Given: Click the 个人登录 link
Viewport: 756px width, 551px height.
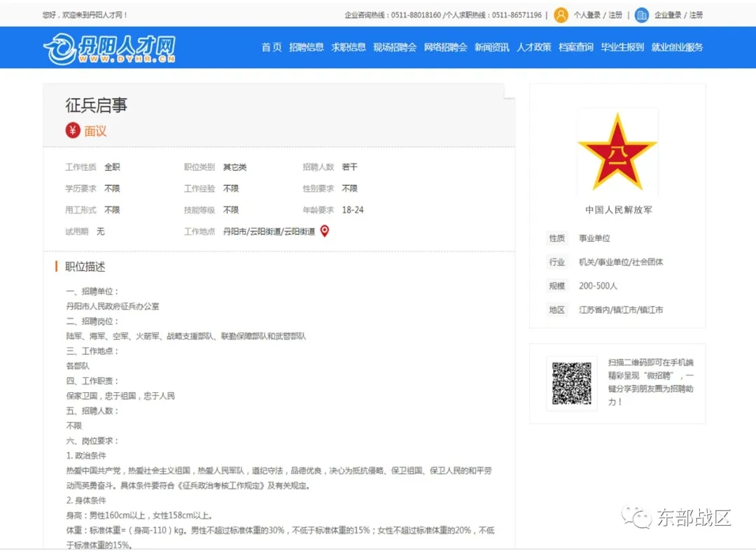Looking at the screenshot, I should 587,15.
